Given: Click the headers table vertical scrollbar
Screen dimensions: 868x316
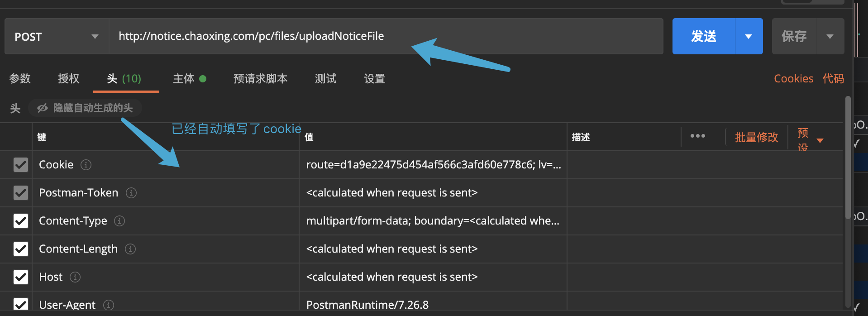Looking at the screenshot, I should [x=848, y=158].
